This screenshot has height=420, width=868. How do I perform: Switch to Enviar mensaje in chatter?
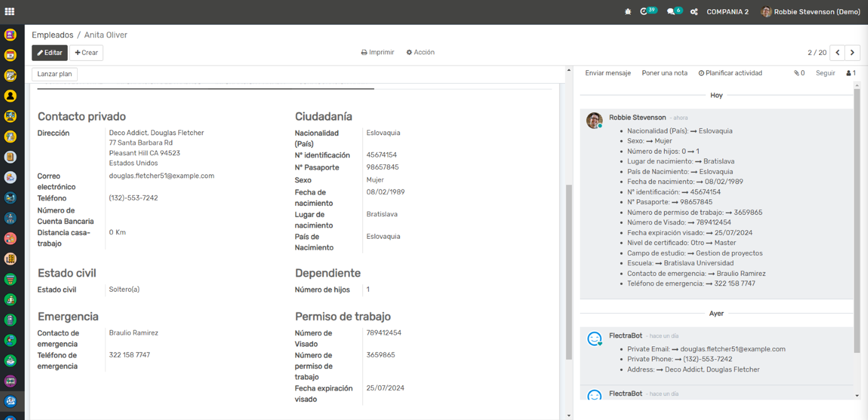pyautogui.click(x=608, y=73)
